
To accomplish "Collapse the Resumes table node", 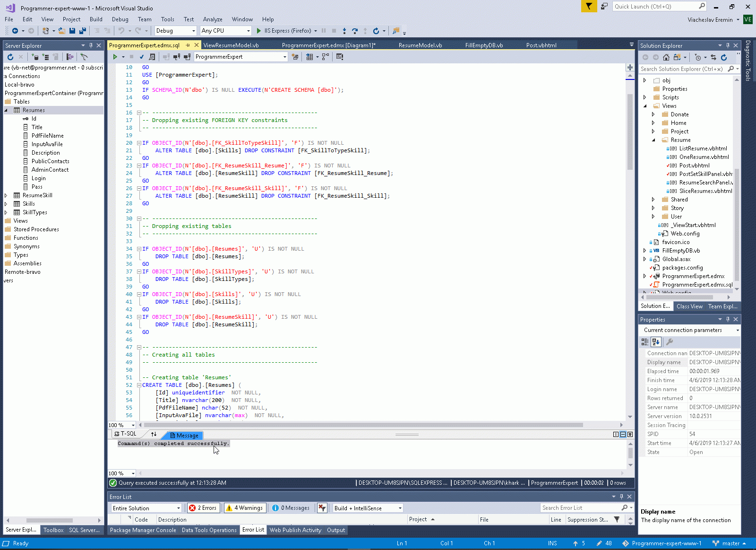I will pyautogui.click(x=6, y=110).
